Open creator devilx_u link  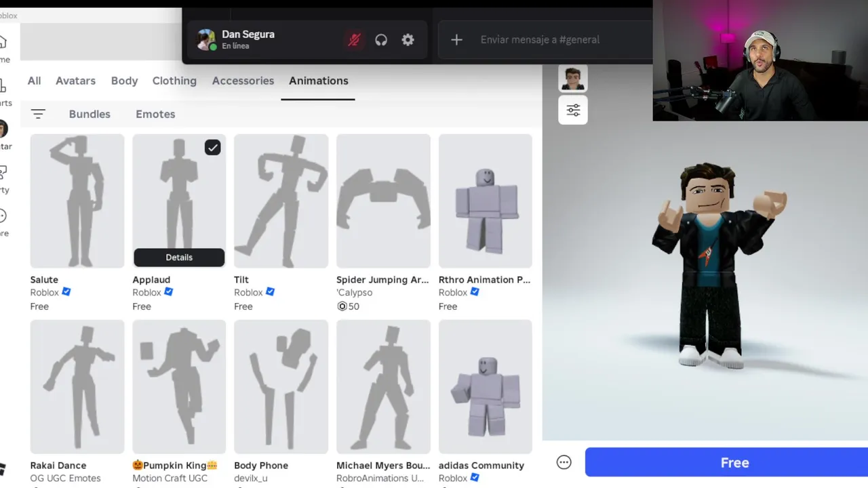251,479
